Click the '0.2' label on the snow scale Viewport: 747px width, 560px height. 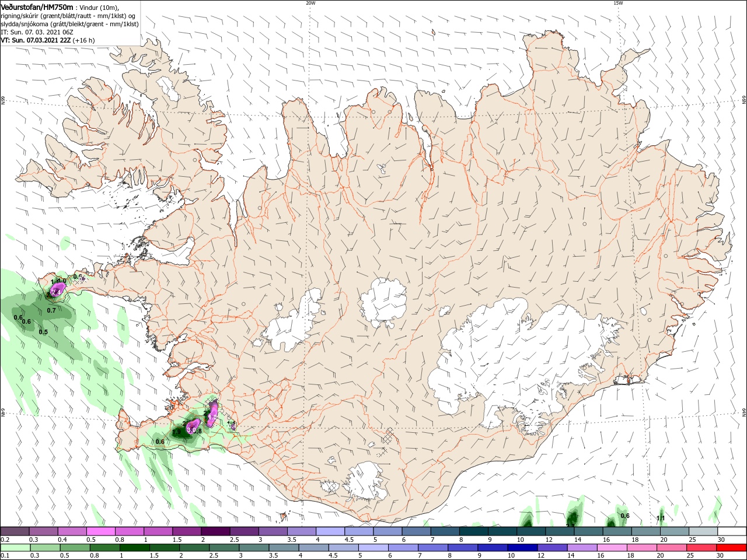[5, 540]
